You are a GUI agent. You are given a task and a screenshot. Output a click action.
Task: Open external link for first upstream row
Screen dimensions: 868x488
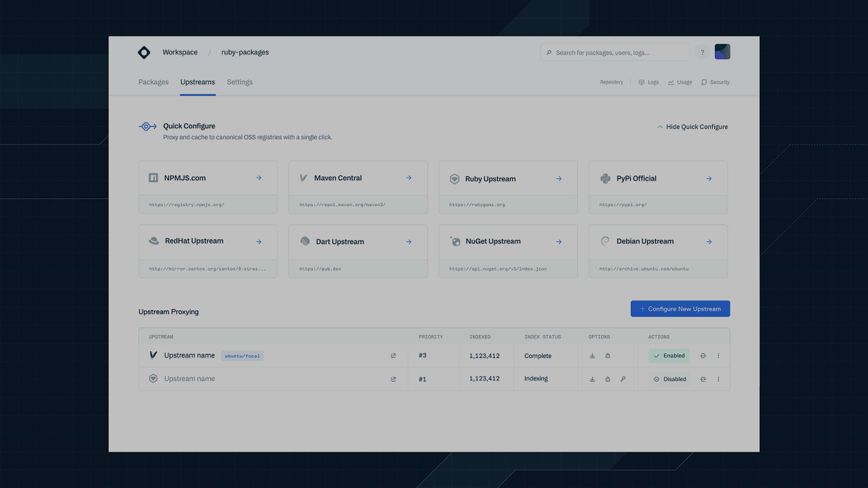click(393, 356)
